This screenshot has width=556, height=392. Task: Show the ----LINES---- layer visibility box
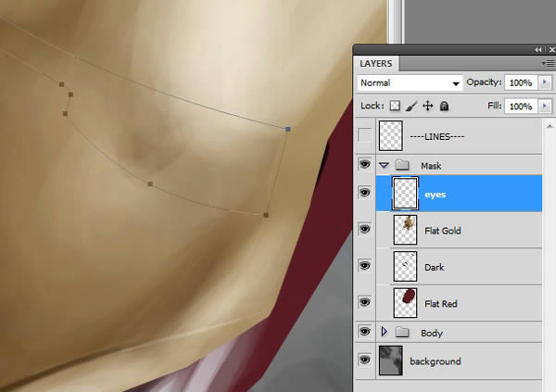coord(364,135)
